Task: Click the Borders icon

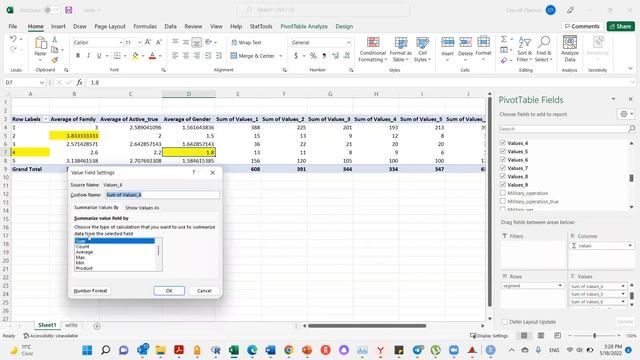Action: [117, 56]
